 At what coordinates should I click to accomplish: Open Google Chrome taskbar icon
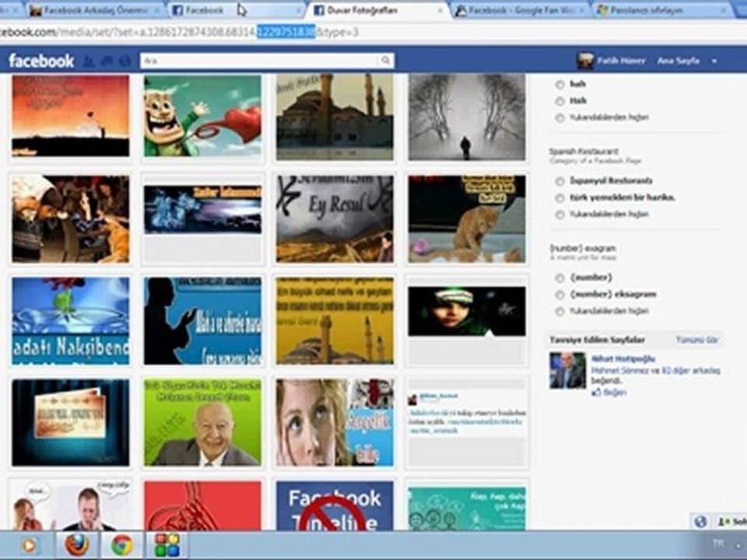[x=122, y=545]
